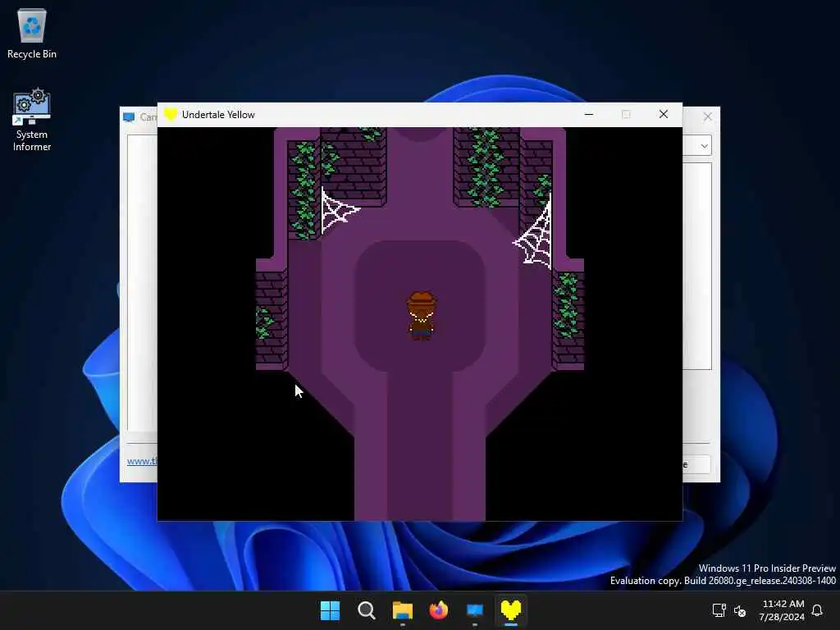Open the network status tray icon
Image resolution: width=840 pixels, height=630 pixels.
click(x=719, y=610)
